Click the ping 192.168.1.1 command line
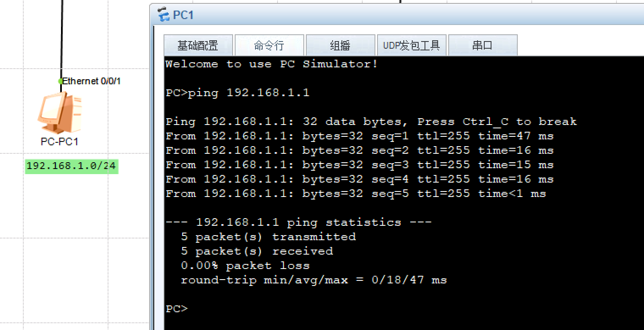 pos(237,93)
